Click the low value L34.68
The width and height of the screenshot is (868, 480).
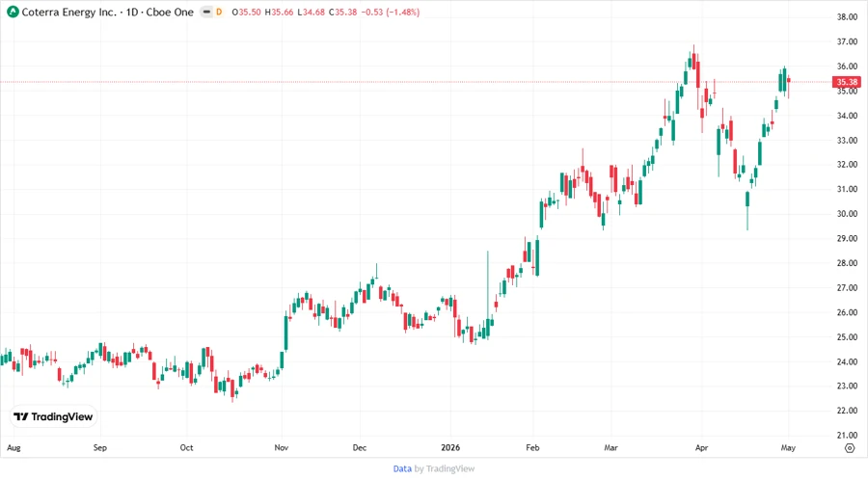[x=312, y=12]
